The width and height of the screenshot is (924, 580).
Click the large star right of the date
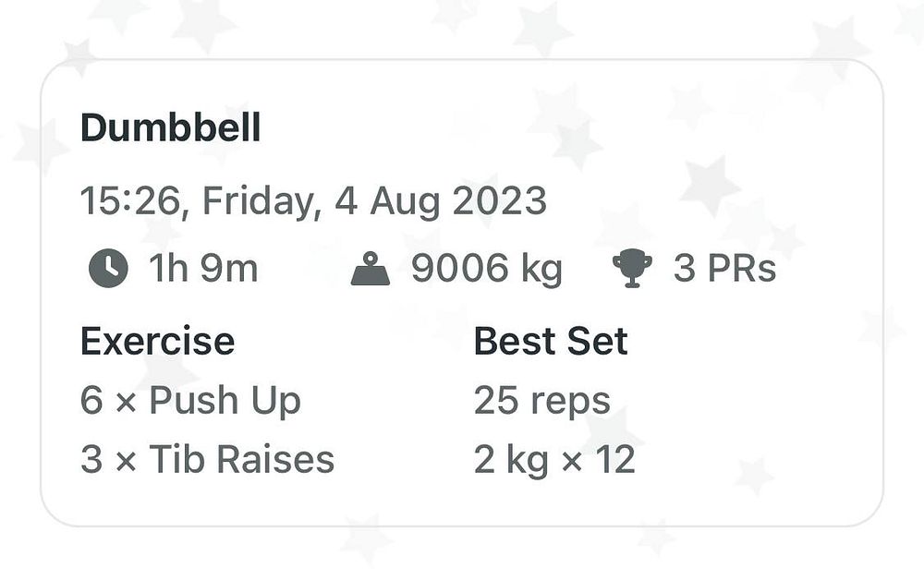pyautogui.click(x=710, y=185)
